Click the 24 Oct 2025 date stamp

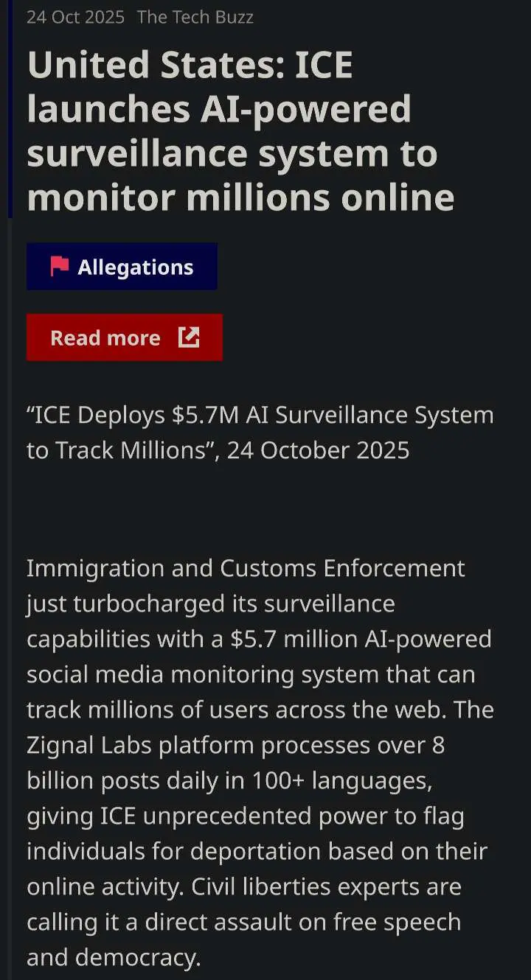75,17
